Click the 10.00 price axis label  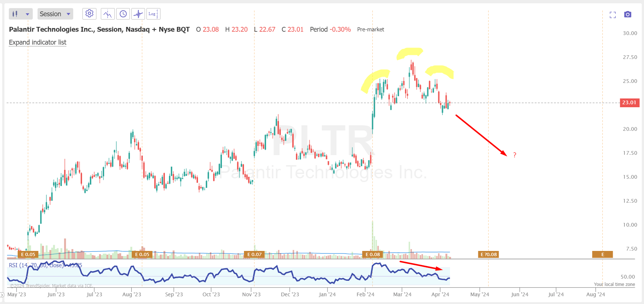tap(630, 225)
